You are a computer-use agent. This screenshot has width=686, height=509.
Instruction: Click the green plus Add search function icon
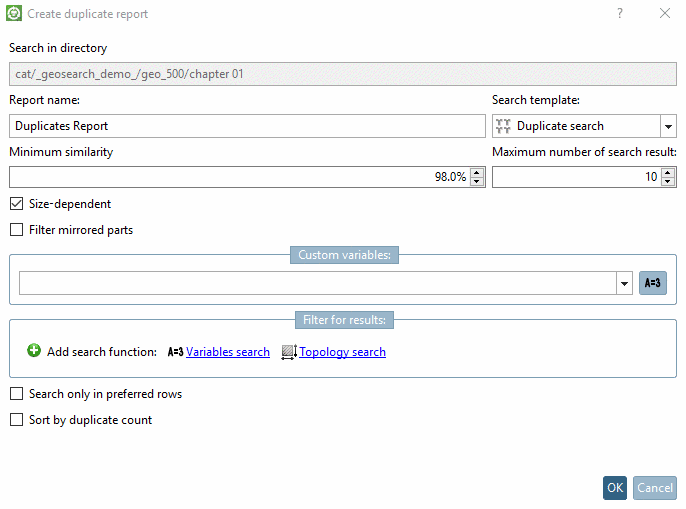coord(34,351)
